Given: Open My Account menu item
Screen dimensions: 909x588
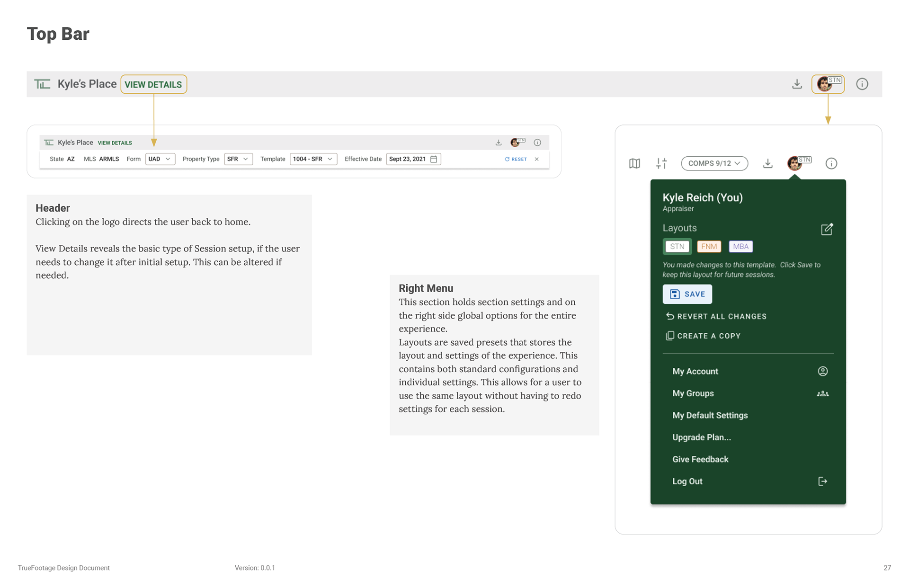Looking at the screenshot, I should pyautogui.click(x=695, y=371).
